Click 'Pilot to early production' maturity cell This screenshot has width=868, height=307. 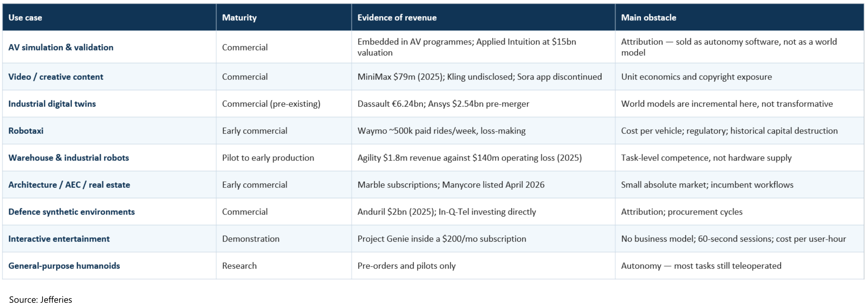(284, 157)
